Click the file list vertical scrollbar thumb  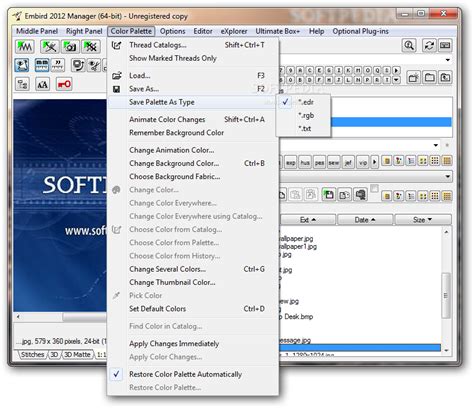(446, 296)
